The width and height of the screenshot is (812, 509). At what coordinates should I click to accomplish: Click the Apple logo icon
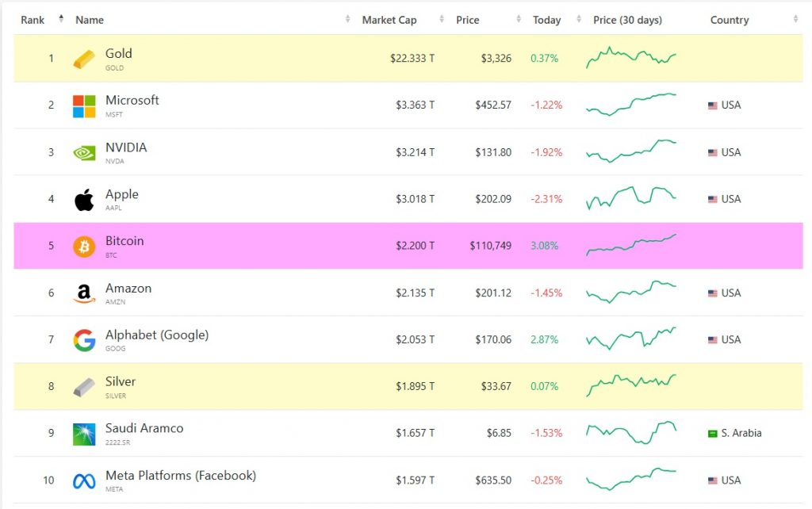pos(84,200)
